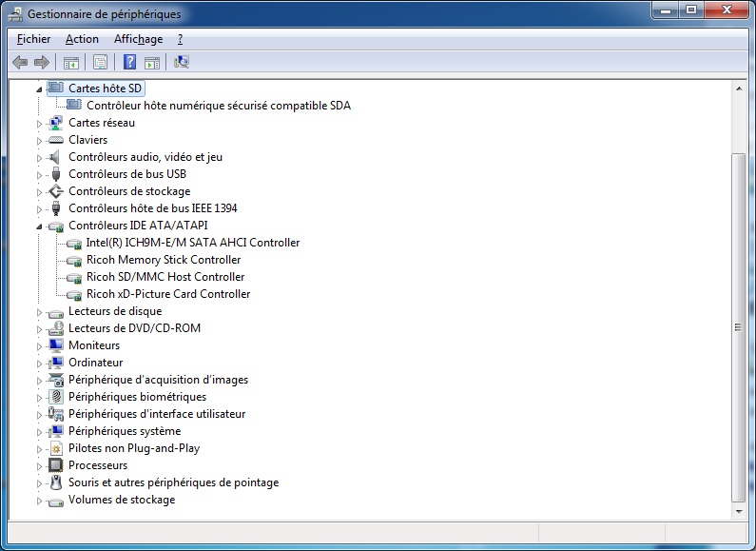Click the show/hide console tree toolbar icon
The image size is (756, 551).
click(x=70, y=63)
